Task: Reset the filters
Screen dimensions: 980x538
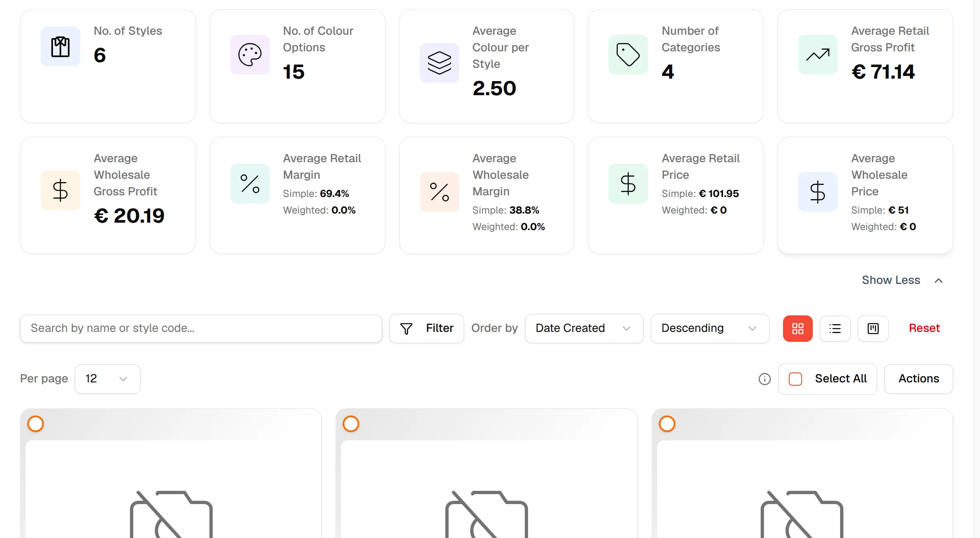Action: tap(924, 328)
